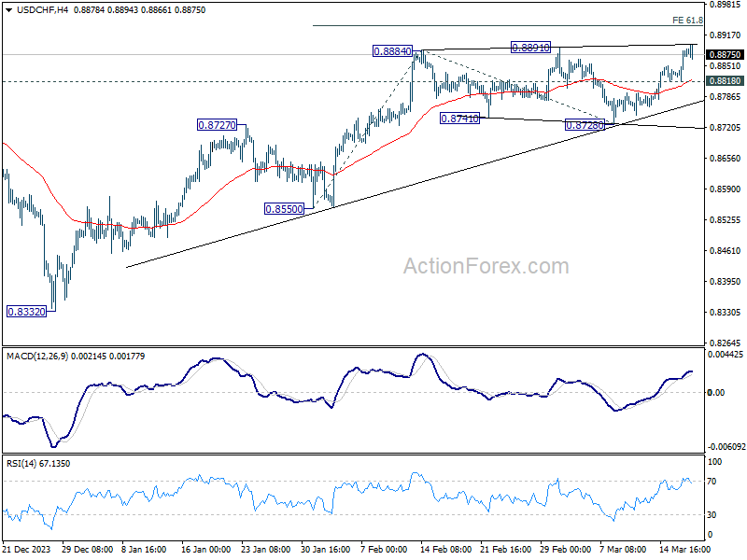Viewport: 747px width, 560px height.
Task: Select the 0.87280 low label
Action: coord(585,125)
